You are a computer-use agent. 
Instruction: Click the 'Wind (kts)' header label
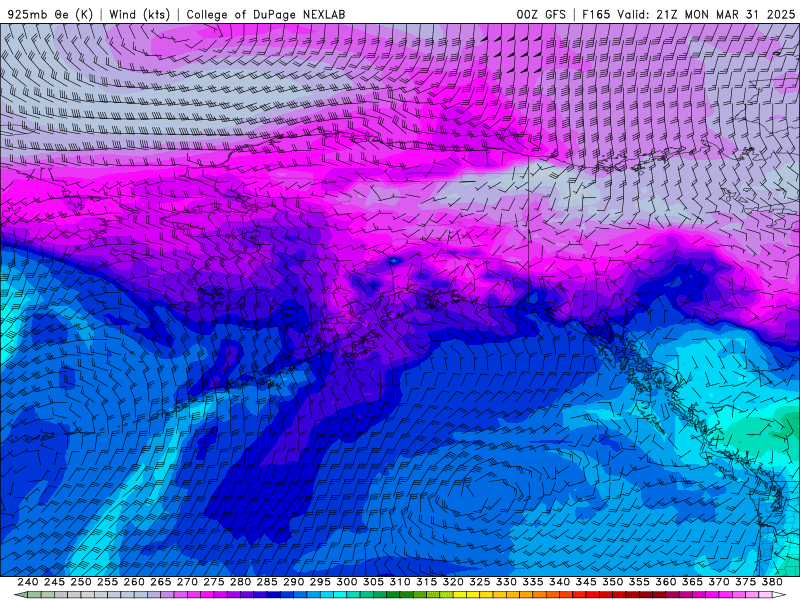[x=139, y=14]
